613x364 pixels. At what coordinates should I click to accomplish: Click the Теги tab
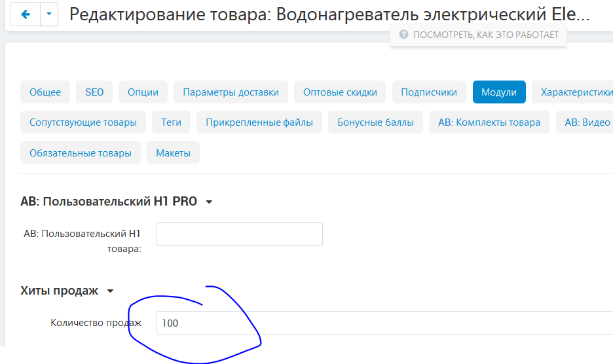tap(171, 122)
